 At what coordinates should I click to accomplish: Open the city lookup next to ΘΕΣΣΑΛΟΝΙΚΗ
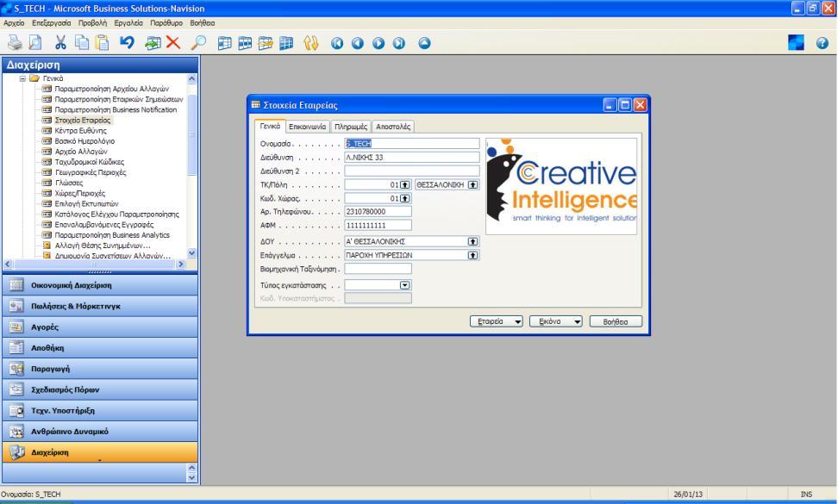point(473,184)
